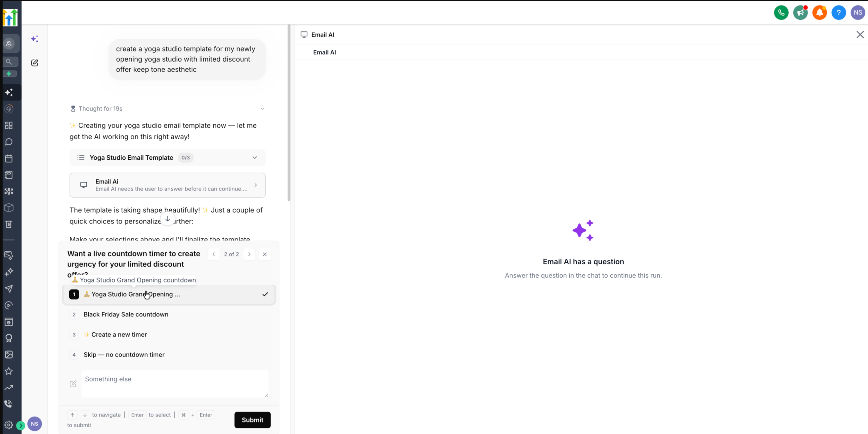Open the Reporting trend line icon

click(9, 387)
